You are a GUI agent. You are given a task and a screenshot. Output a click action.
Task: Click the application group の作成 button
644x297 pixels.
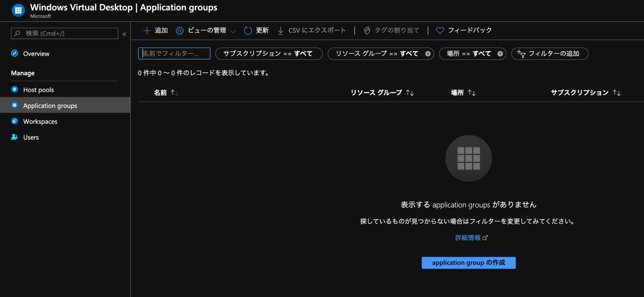468,263
